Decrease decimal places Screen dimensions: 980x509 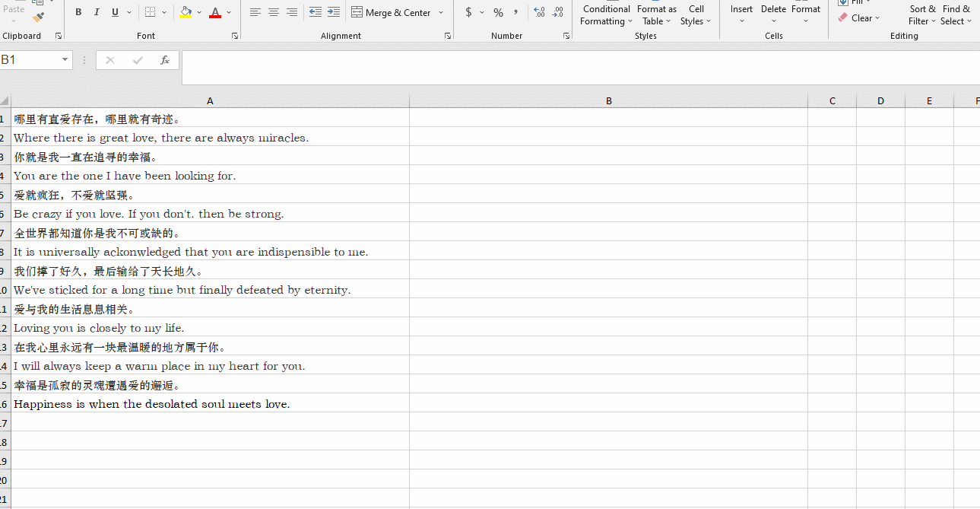pos(557,12)
